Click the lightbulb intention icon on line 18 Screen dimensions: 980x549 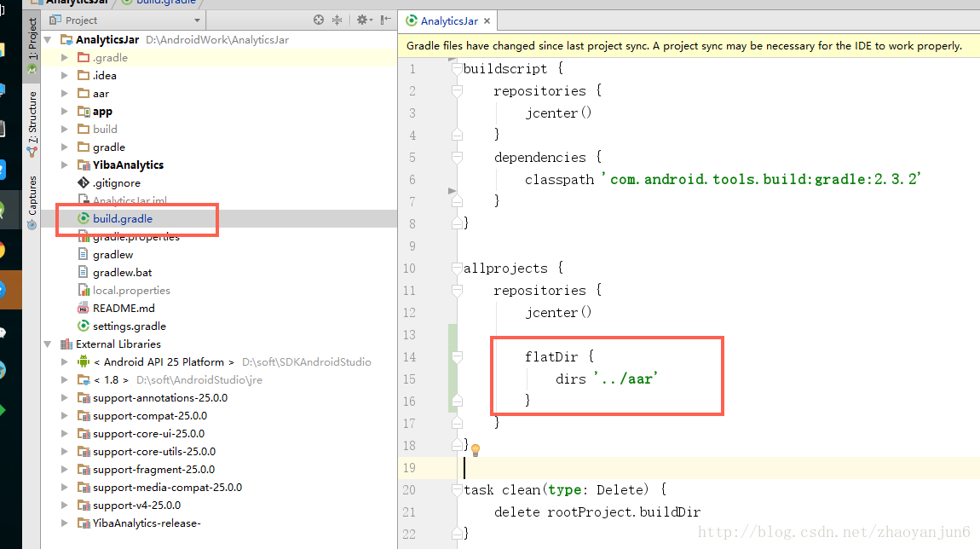[476, 449]
